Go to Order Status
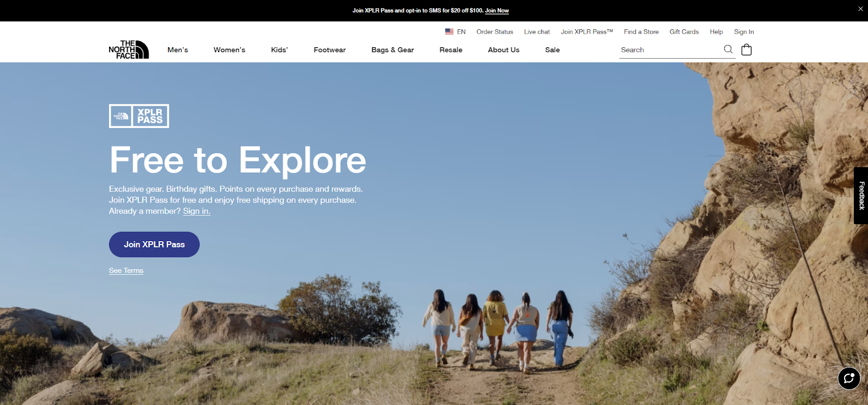This screenshot has width=868, height=405. pyautogui.click(x=495, y=31)
